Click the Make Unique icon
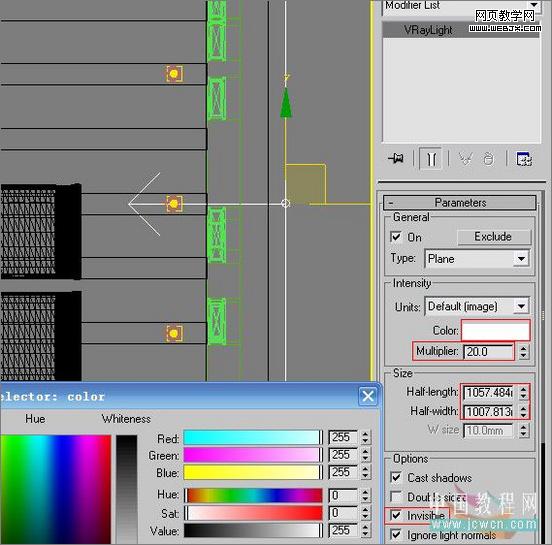Viewport: 552px width, 545px height. point(465,159)
